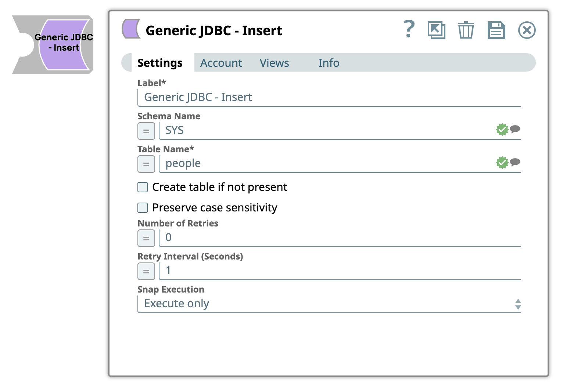This screenshot has height=392, width=563.
Task: Click the export/pop-out snap icon
Action: coord(436,30)
